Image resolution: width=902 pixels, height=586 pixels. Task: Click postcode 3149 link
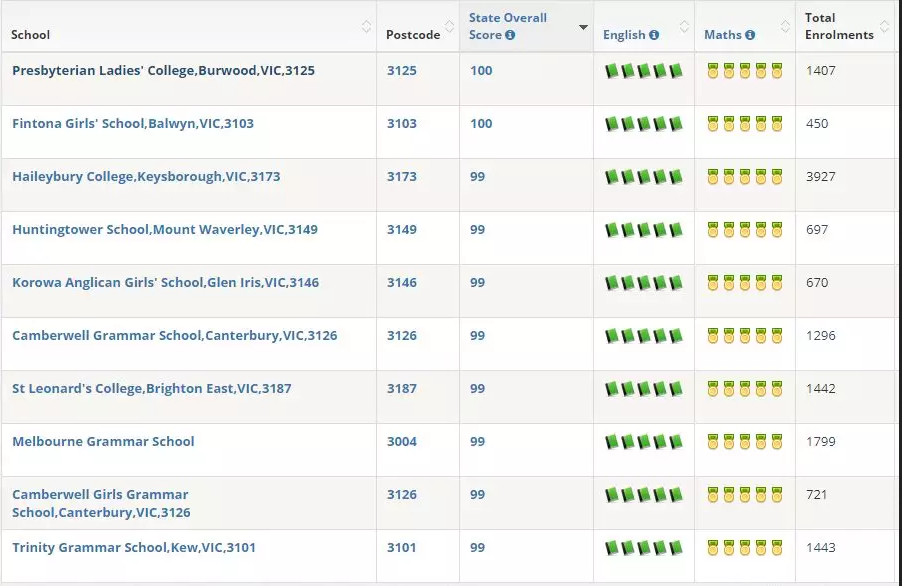(402, 229)
